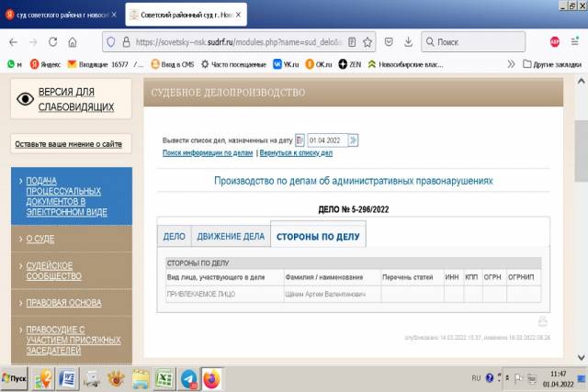Open Telegram from the taskbar

click(x=187, y=378)
